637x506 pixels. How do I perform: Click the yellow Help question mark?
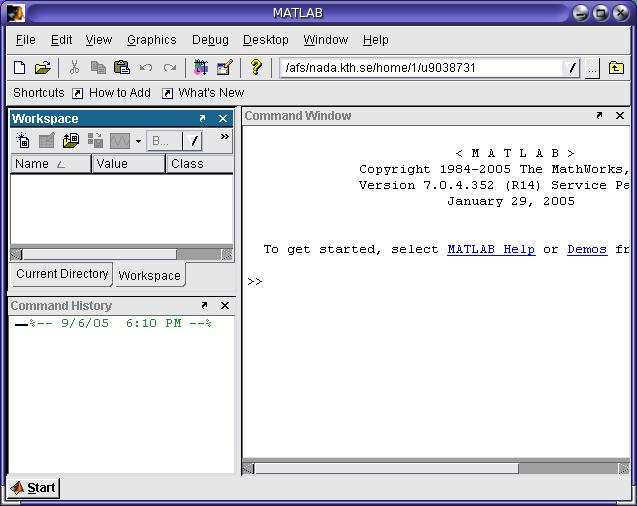tap(256, 67)
